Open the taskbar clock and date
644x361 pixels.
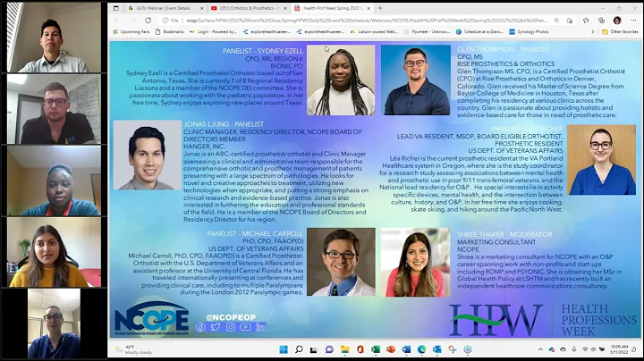click(619, 349)
